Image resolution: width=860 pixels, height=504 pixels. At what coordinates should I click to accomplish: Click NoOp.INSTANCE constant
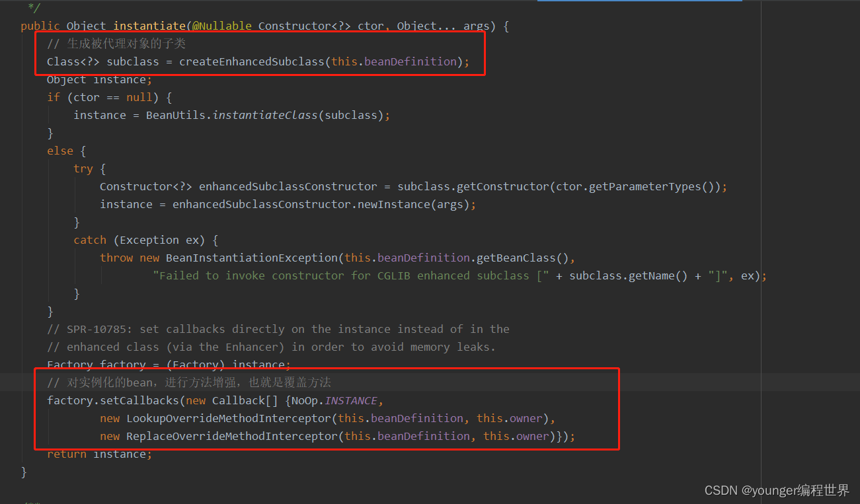(x=334, y=400)
